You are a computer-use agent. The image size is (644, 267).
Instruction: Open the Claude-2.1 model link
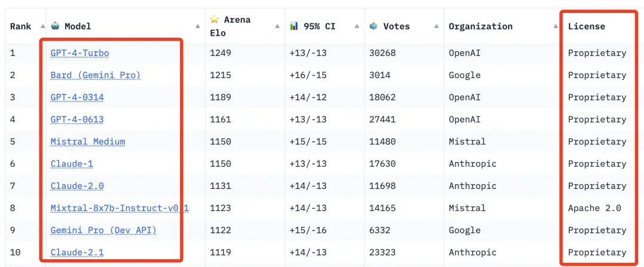77,253
